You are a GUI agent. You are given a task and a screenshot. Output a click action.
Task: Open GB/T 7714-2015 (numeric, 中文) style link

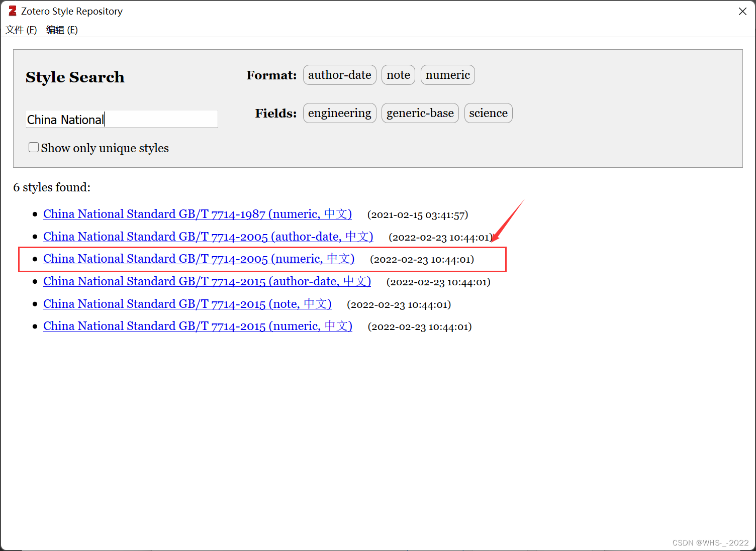(x=198, y=326)
